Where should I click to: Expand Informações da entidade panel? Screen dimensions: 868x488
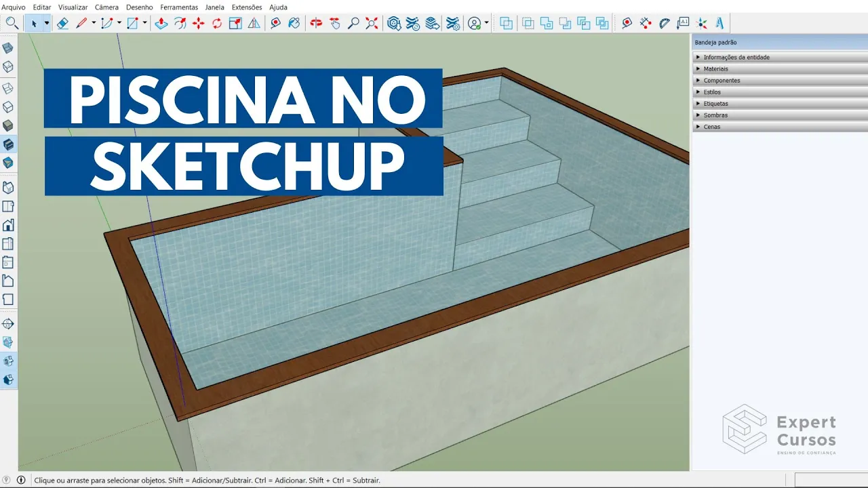[780, 58]
